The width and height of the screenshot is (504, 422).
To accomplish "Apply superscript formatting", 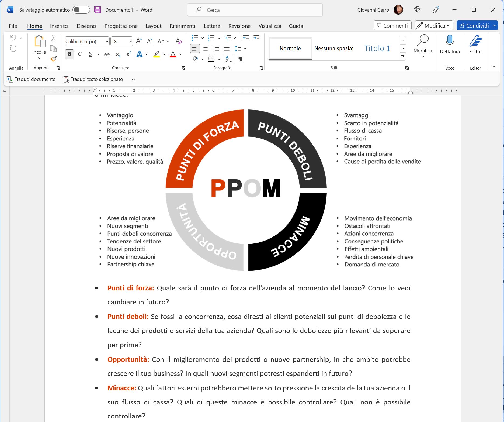I will click(128, 54).
